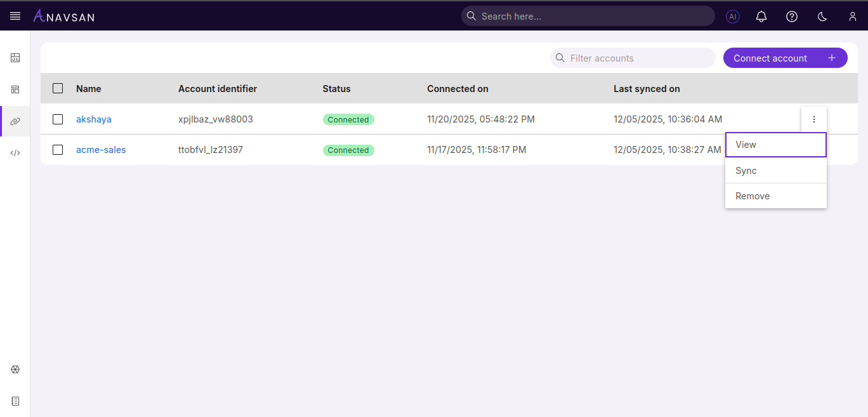Select the connections link icon in the sidebar
Screen dimensions: 868x417
coord(15,121)
